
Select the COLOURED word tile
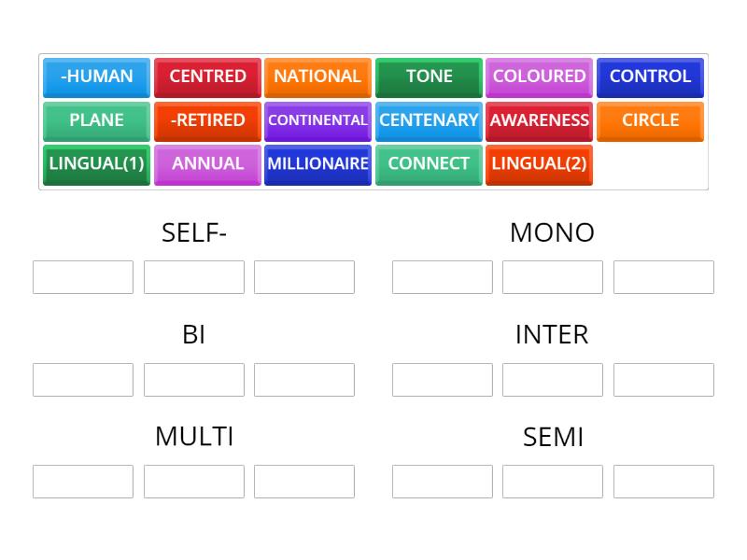[x=539, y=77]
